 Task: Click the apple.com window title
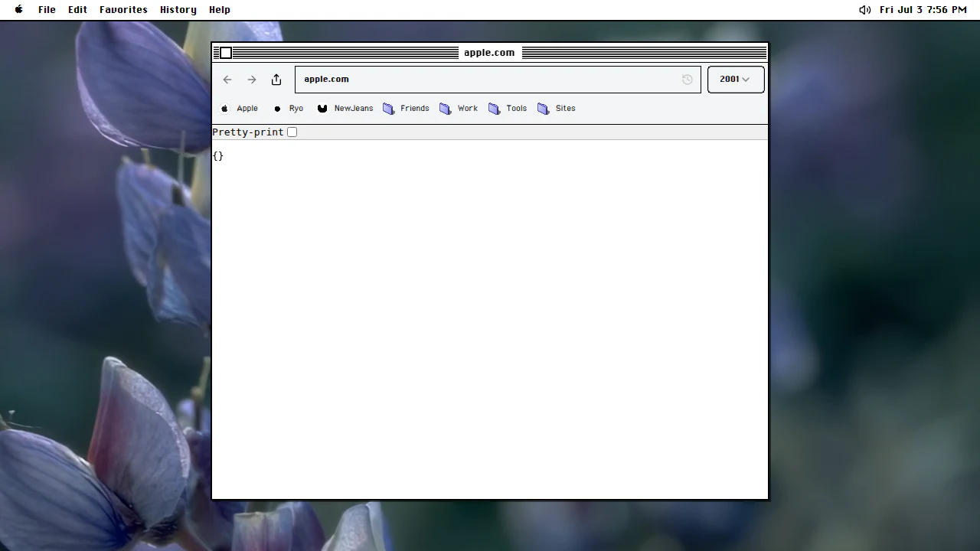tap(489, 53)
